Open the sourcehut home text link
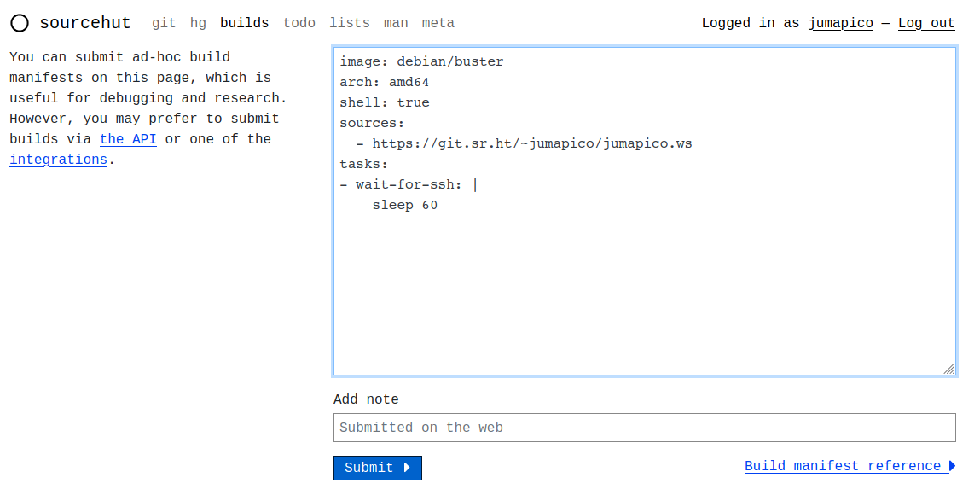Image resolution: width=980 pixels, height=489 pixels. (x=85, y=23)
